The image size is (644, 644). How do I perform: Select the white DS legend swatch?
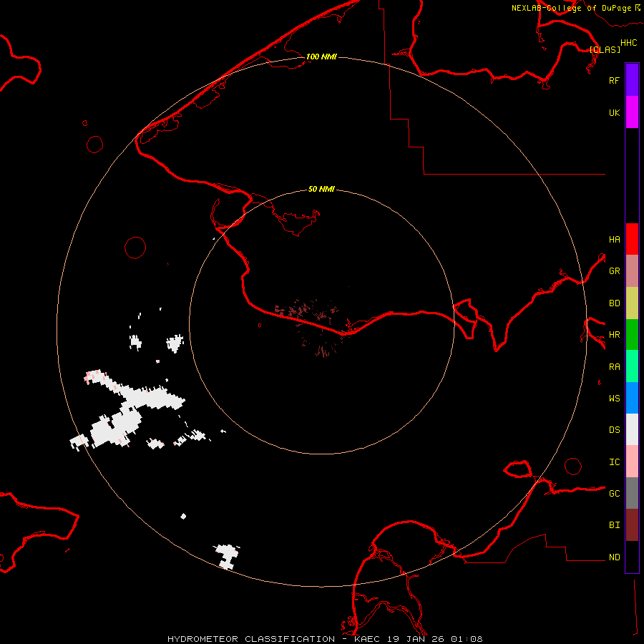(x=632, y=429)
